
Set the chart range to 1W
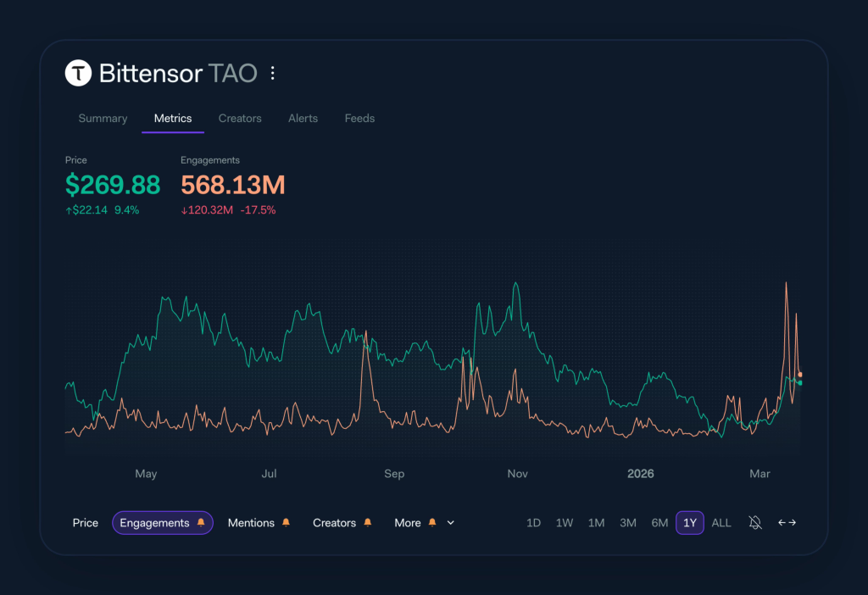tap(565, 523)
